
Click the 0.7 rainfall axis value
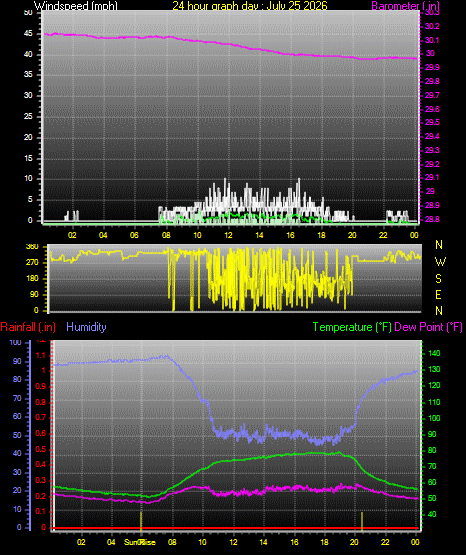click(x=41, y=417)
